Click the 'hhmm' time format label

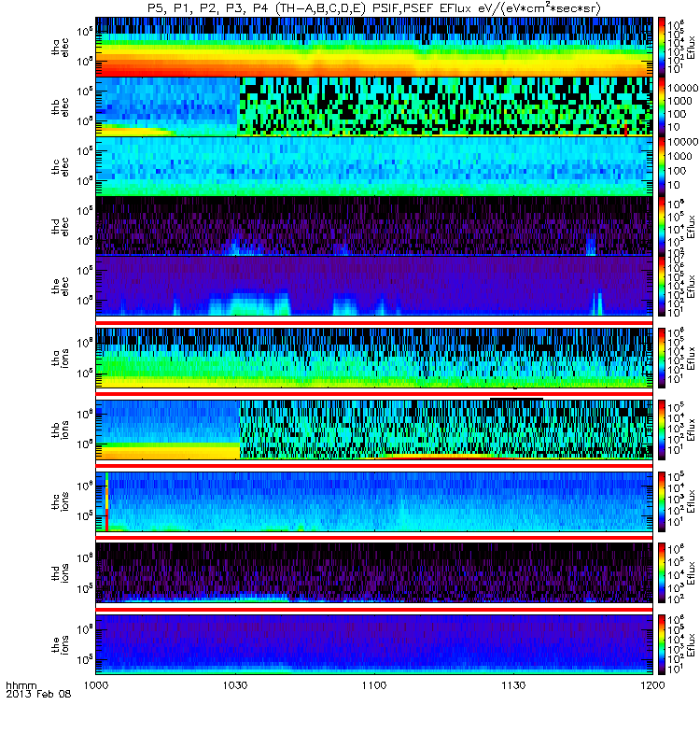tap(21, 685)
